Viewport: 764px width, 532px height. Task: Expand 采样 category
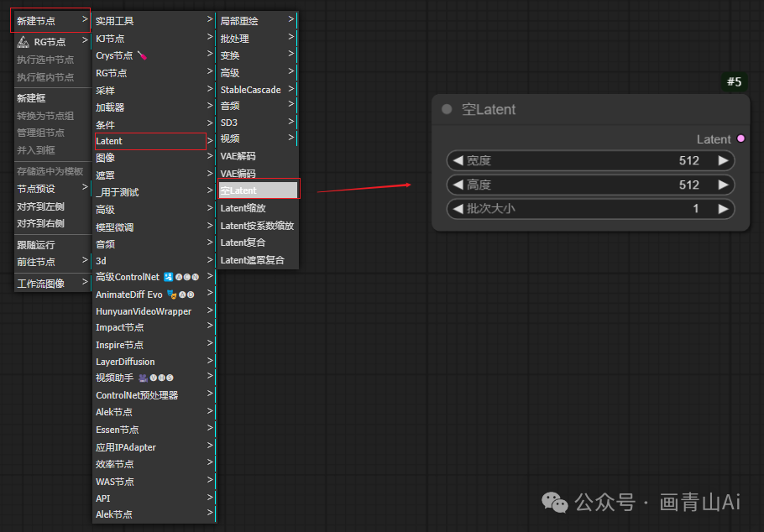(154, 90)
